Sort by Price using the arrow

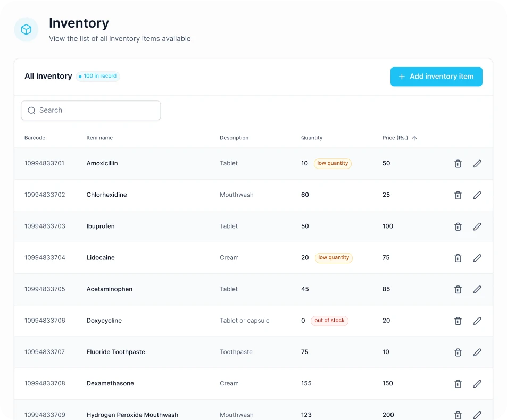[x=414, y=138]
